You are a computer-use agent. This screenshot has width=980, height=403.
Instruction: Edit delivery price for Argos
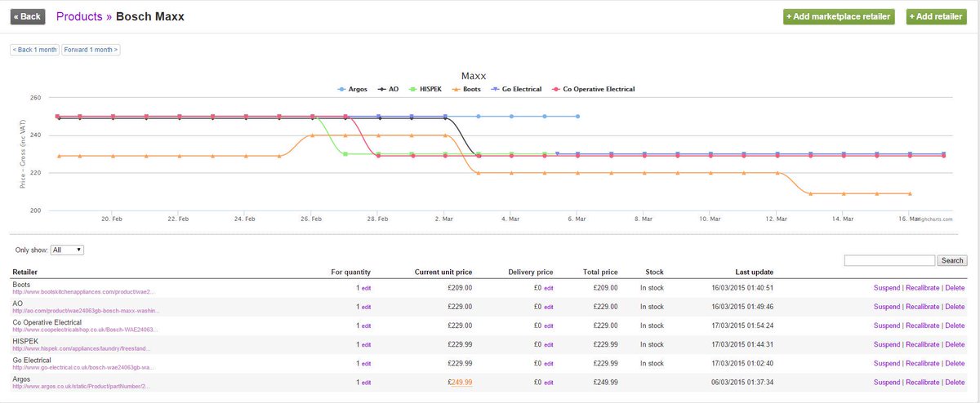point(549,382)
